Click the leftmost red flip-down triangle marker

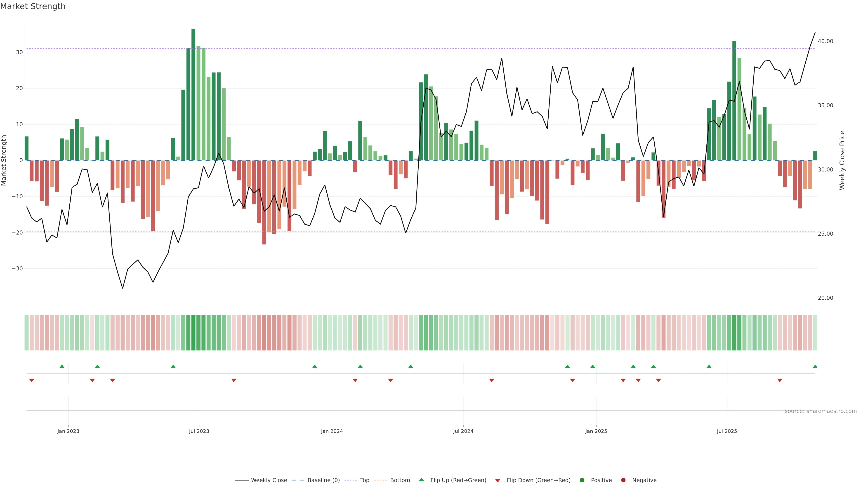tap(32, 380)
